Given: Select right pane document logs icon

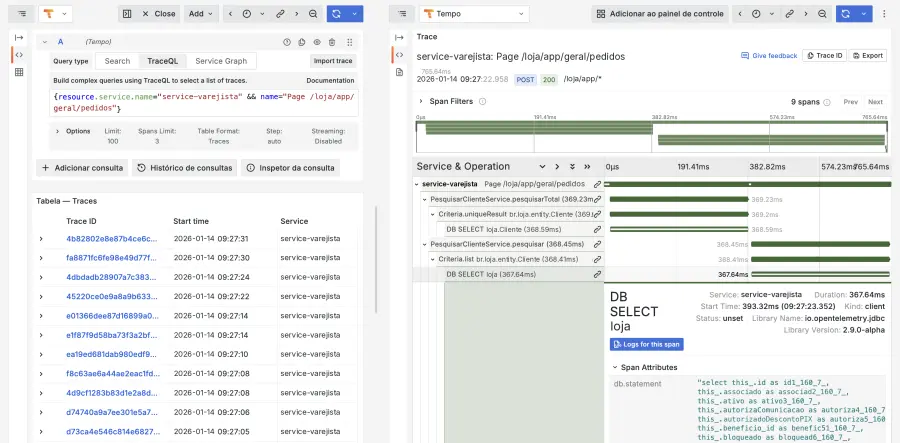Looking at the screenshot, I should 399,72.
